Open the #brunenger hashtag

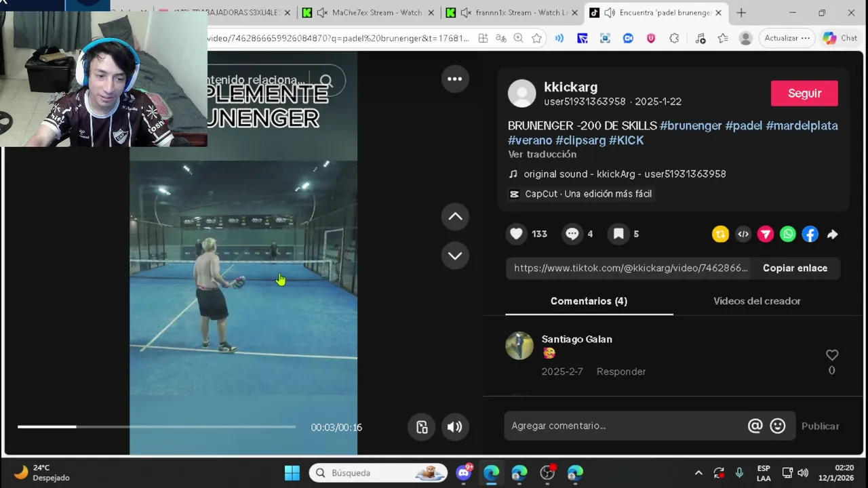[690, 125]
